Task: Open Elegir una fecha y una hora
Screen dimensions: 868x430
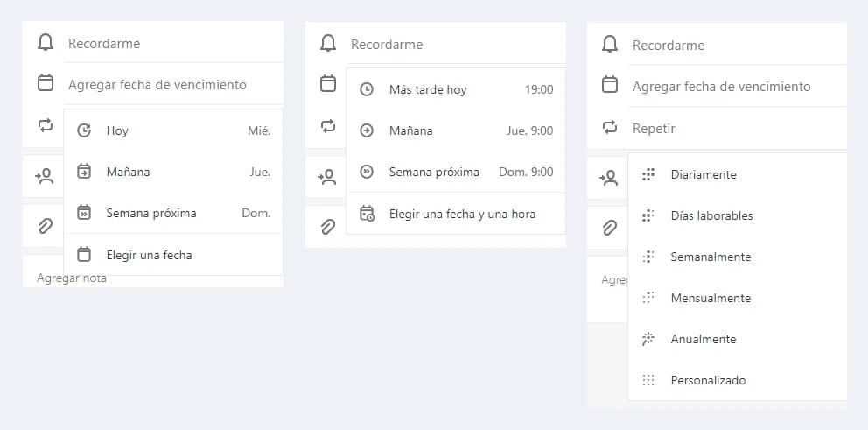Action: tap(456, 214)
